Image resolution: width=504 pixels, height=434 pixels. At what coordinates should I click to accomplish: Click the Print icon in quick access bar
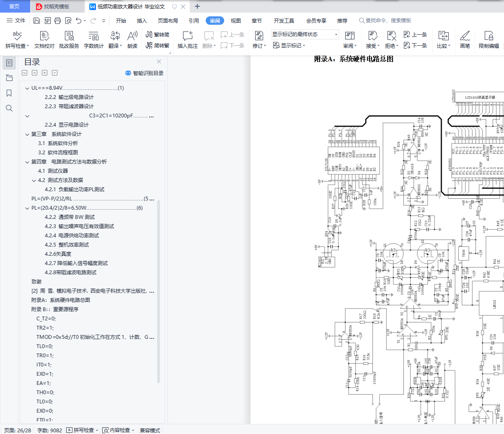(57, 21)
